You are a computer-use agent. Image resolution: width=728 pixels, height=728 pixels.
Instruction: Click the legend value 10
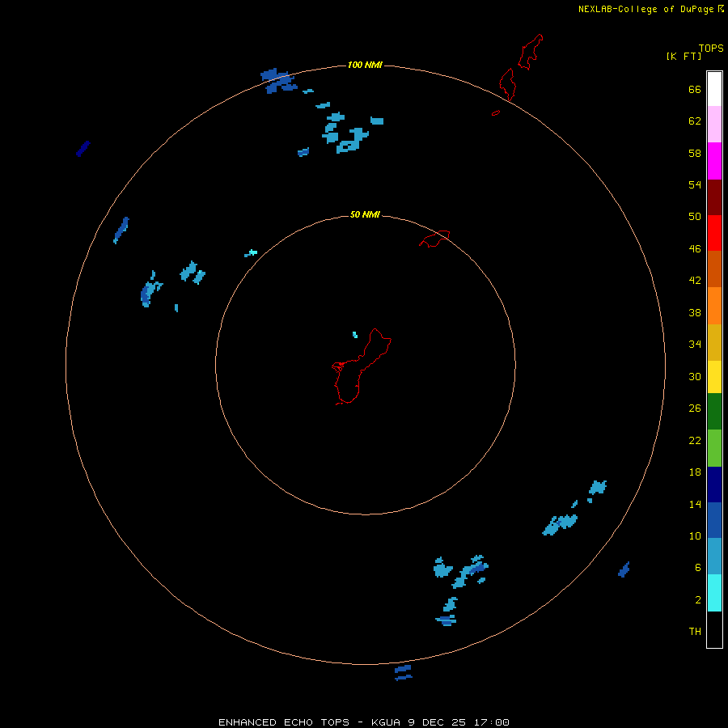point(695,536)
